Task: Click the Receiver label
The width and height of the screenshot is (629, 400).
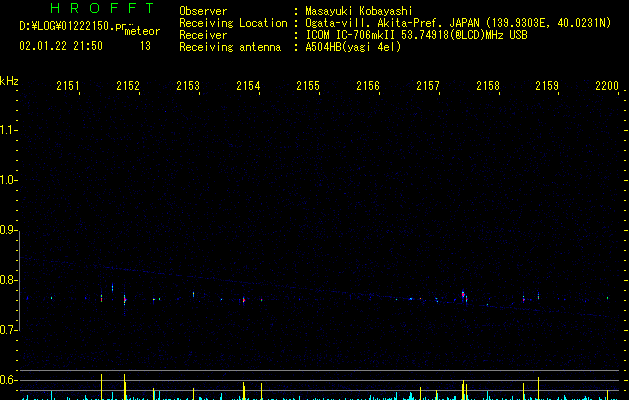Action: (203, 35)
